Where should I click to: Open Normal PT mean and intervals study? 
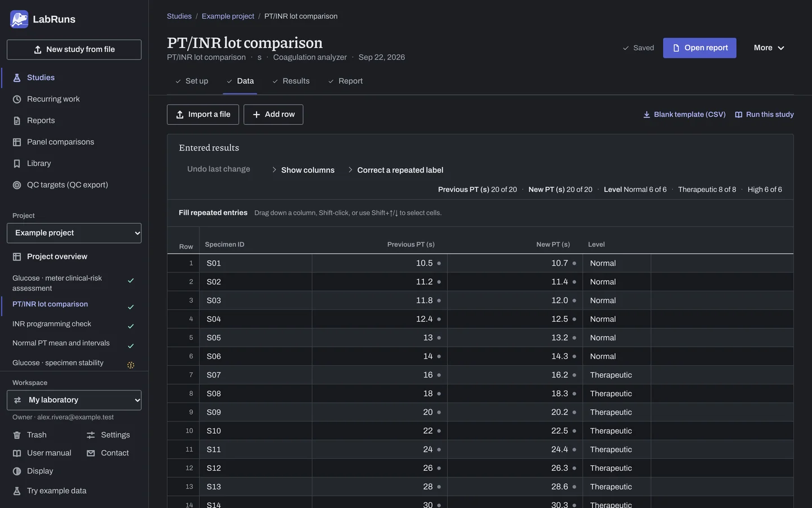coord(74,344)
